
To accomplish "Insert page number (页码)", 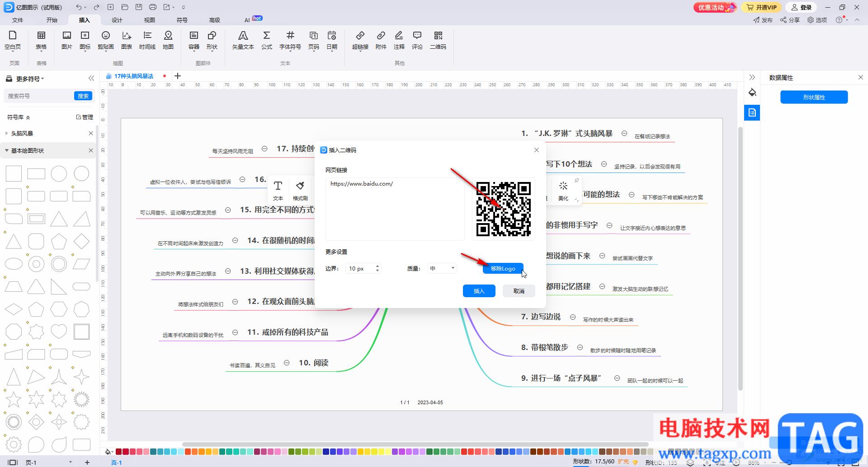I will tap(314, 40).
